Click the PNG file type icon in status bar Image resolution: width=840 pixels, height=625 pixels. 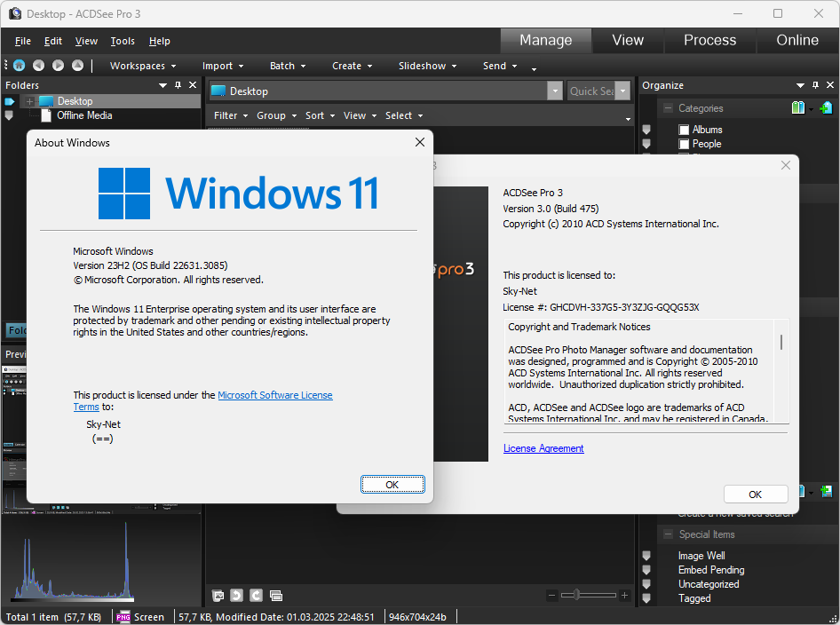[123, 617]
